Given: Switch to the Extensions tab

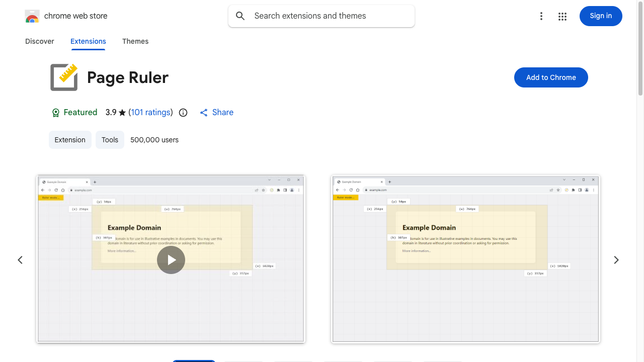Looking at the screenshot, I should click(88, 41).
